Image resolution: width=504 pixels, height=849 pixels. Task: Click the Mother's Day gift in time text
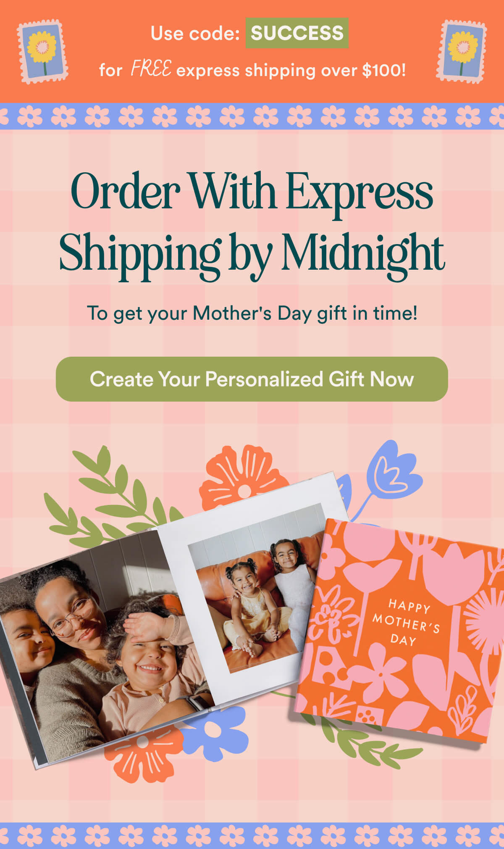tap(252, 313)
